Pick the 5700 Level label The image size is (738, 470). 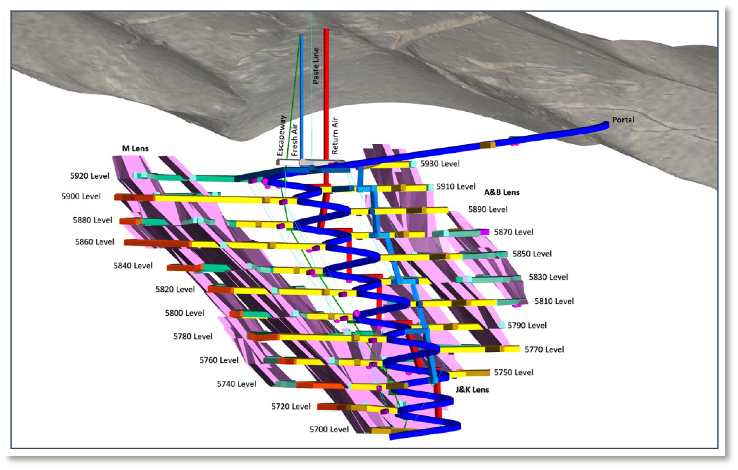[329, 429]
